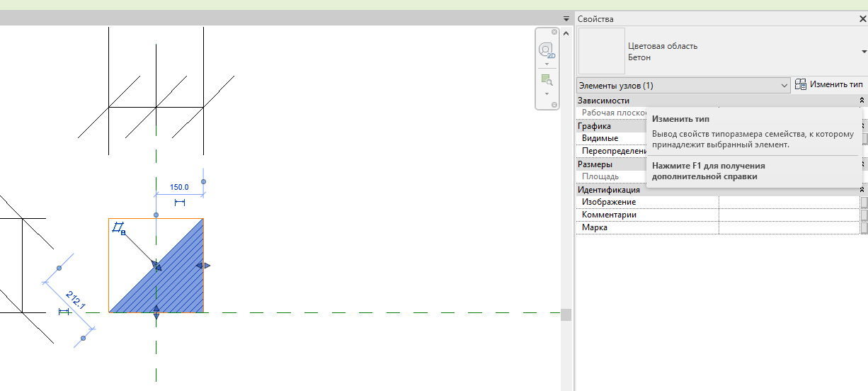This screenshot has width=868, height=391.
Task: Toggle the permanent dimension icon under 150.0
Action: click(179, 203)
